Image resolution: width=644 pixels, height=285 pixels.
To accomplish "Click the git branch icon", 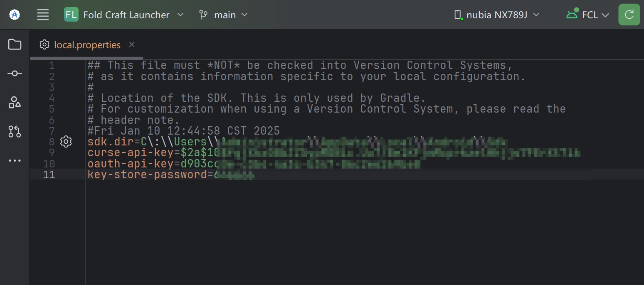I will (203, 15).
